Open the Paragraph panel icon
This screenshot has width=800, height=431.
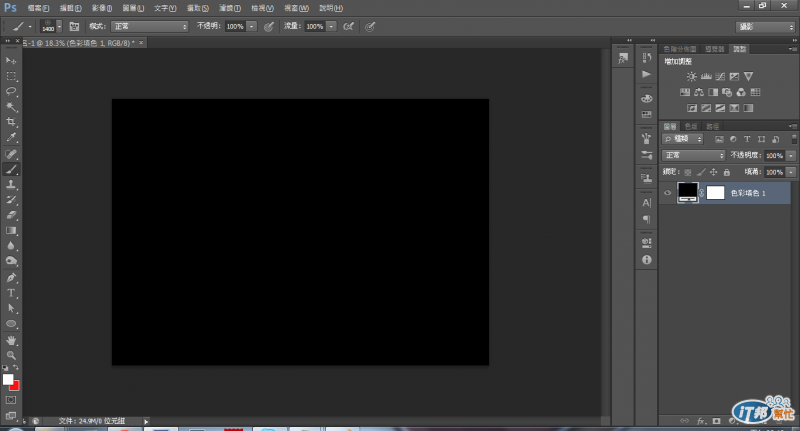(646, 219)
